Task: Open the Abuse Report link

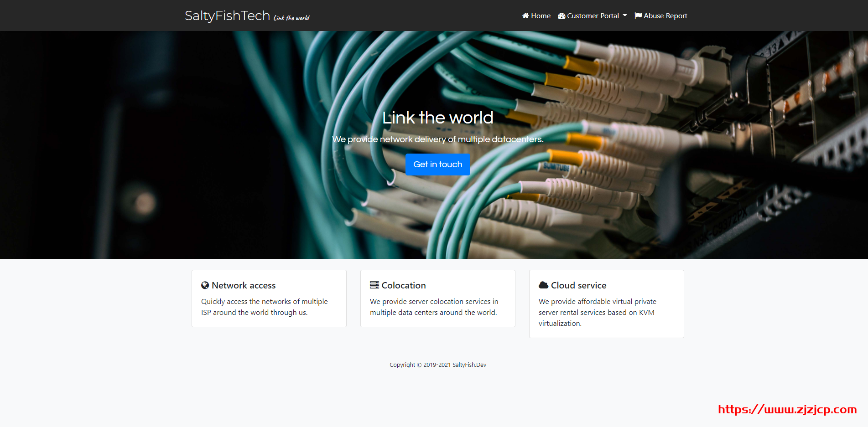Action: tap(661, 15)
